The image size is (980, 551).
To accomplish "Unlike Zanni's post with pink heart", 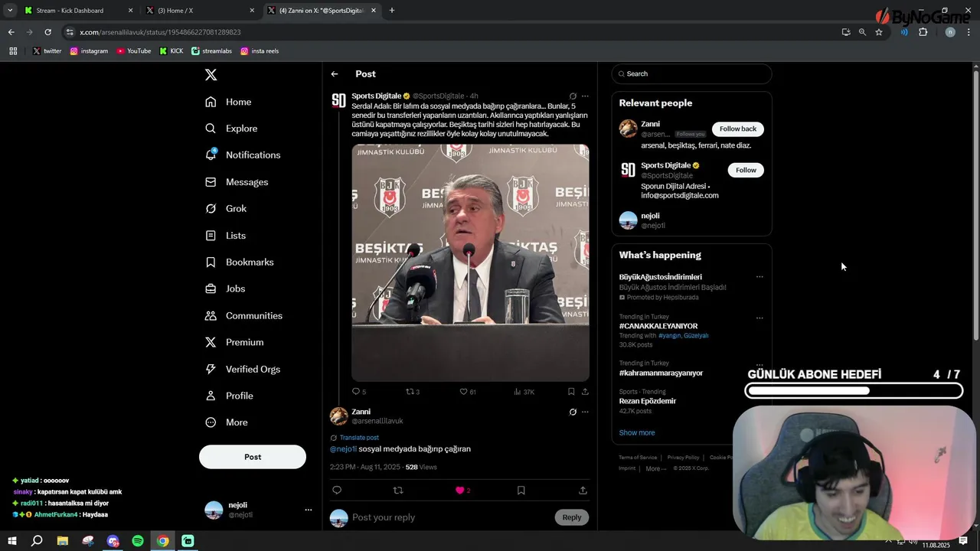I will pyautogui.click(x=460, y=491).
